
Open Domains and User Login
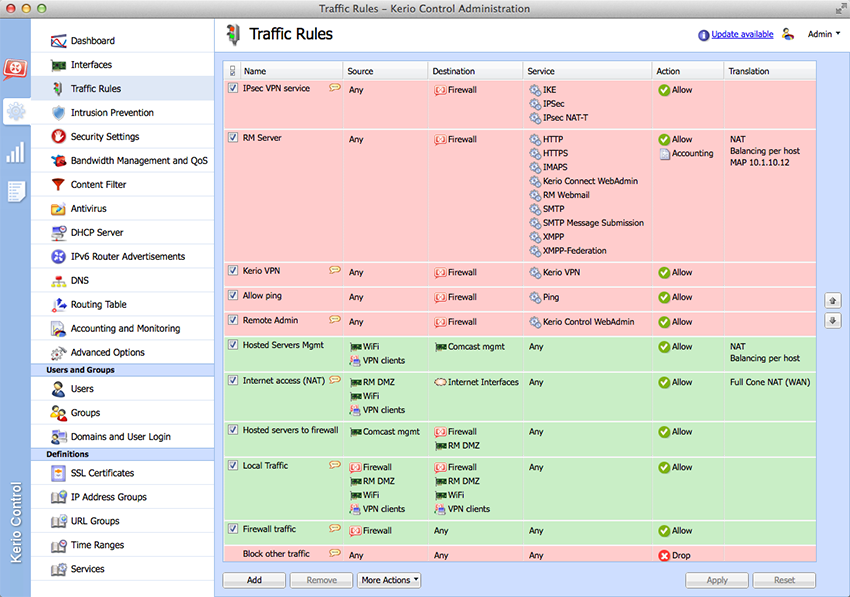coord(123,436)
